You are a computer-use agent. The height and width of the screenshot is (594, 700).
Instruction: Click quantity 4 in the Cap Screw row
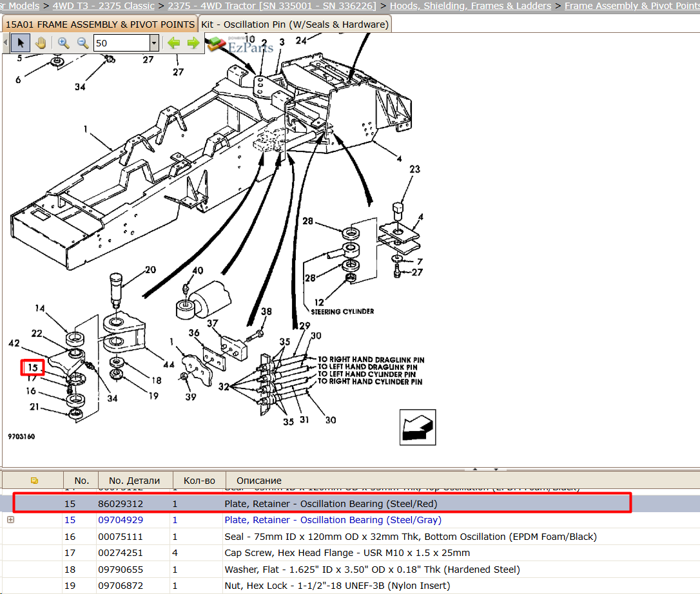click(x=175, y=553)
